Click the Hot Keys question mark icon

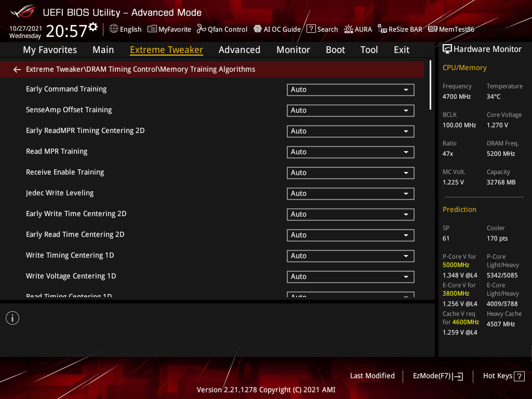tap(519, 376)
